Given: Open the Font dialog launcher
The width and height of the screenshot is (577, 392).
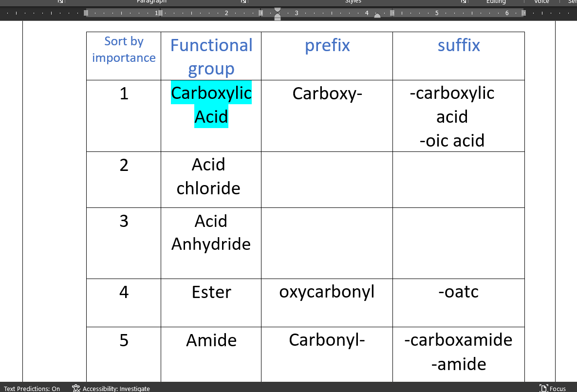Looking at the screenshot, I should coord(60,1).
